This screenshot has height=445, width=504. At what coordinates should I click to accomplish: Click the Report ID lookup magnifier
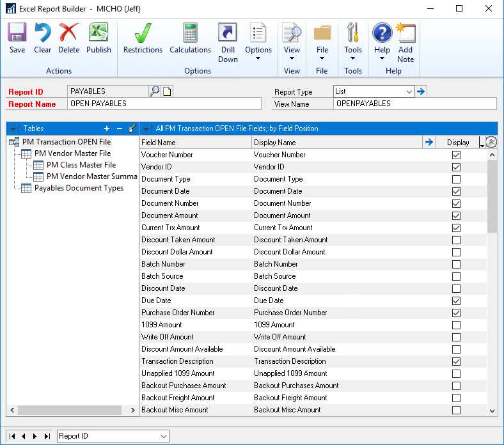[x=155, y=91]
